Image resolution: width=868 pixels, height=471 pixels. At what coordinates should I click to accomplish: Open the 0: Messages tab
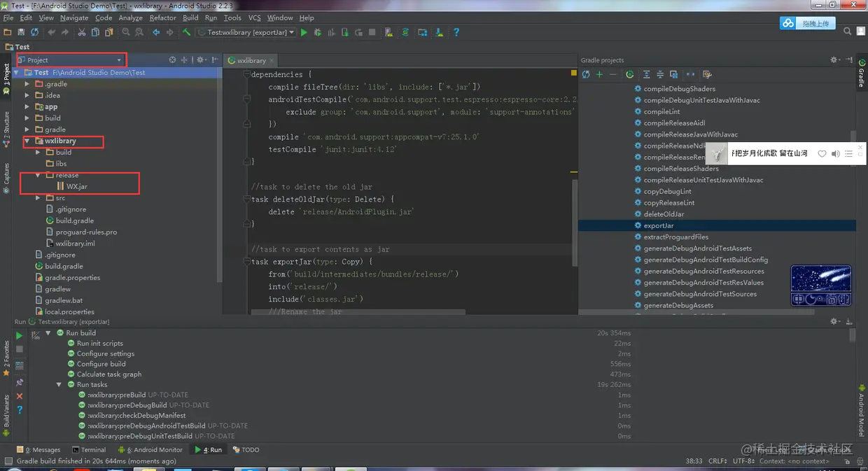[x=38, y=450]
